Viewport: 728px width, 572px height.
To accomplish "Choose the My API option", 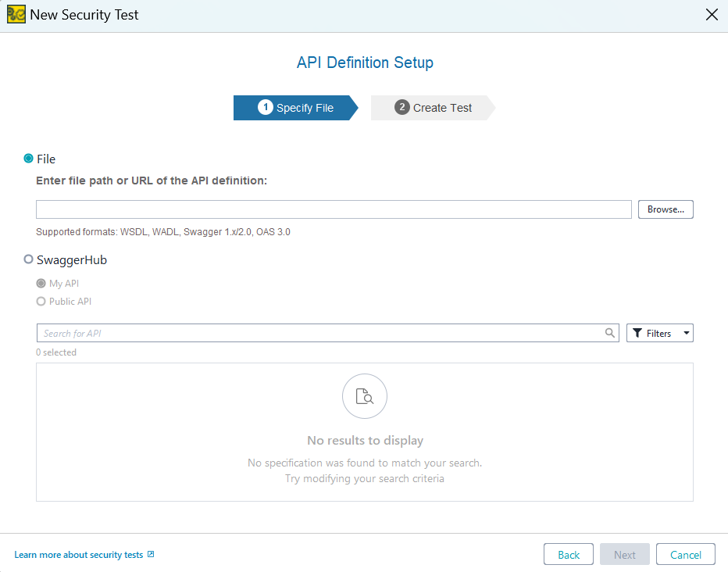I will pos(41,284).
